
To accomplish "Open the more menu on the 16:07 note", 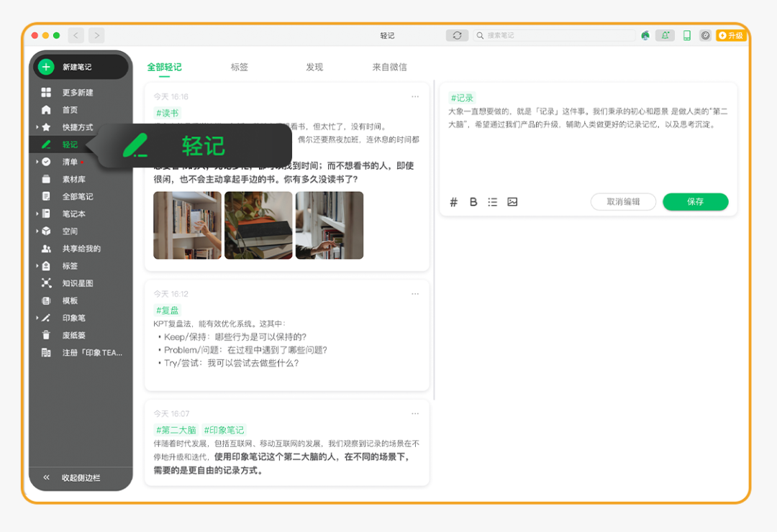I will click(415, 413).
